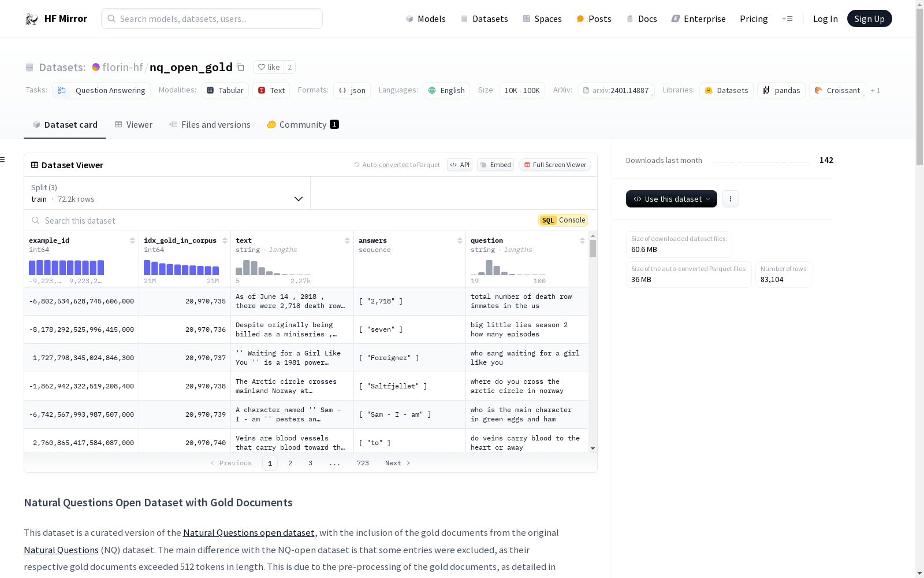Click the HF Mirror logo icon
Image resolution: width=924 pixels, height=578 pixels.
click(32, 18)
